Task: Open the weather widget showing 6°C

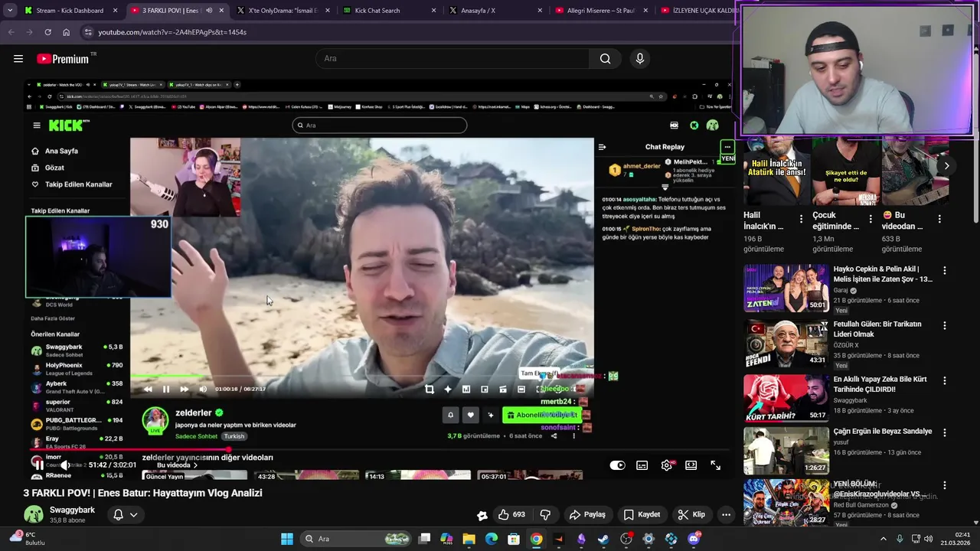Action: tap(28, 539)
